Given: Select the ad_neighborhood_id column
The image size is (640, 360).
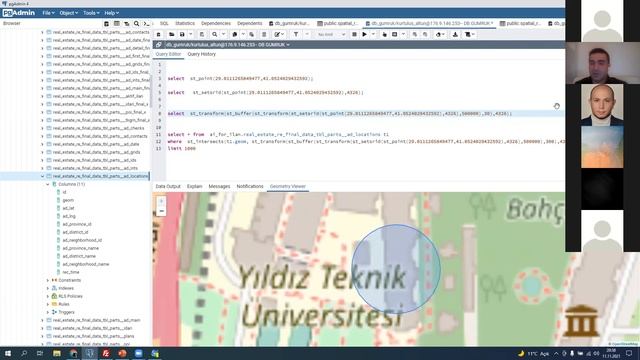Looking at the screenshot, I should coord(82,240).
